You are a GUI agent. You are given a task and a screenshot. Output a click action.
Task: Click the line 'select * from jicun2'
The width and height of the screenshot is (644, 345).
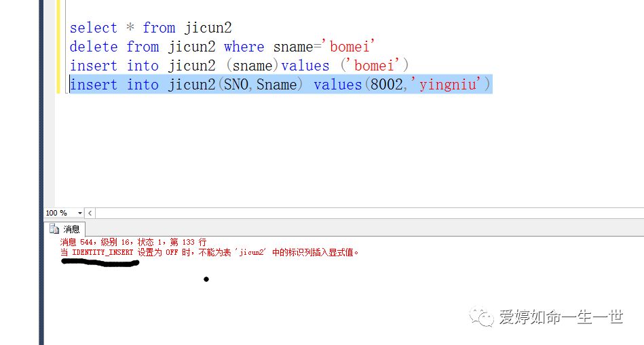(x=151, y=28)
